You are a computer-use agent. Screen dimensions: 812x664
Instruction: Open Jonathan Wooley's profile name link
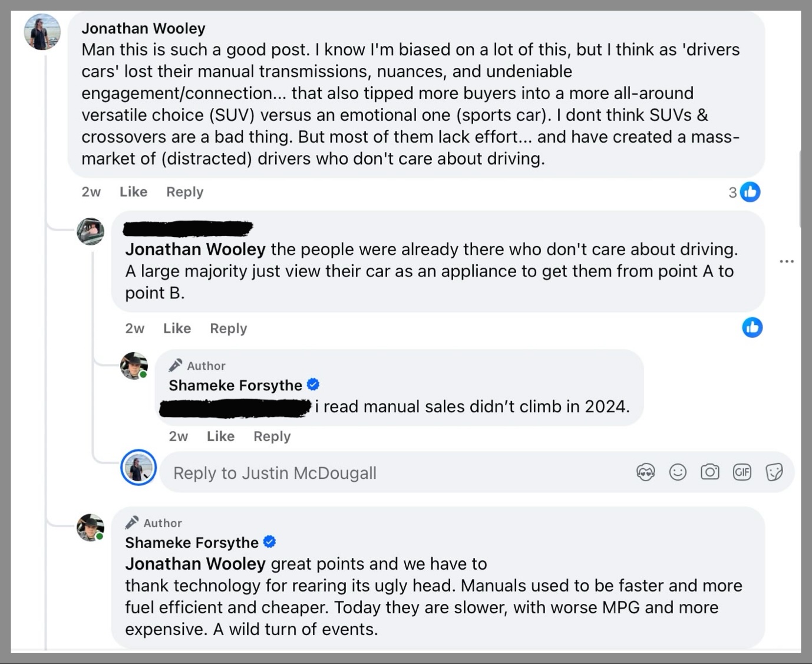143,28
